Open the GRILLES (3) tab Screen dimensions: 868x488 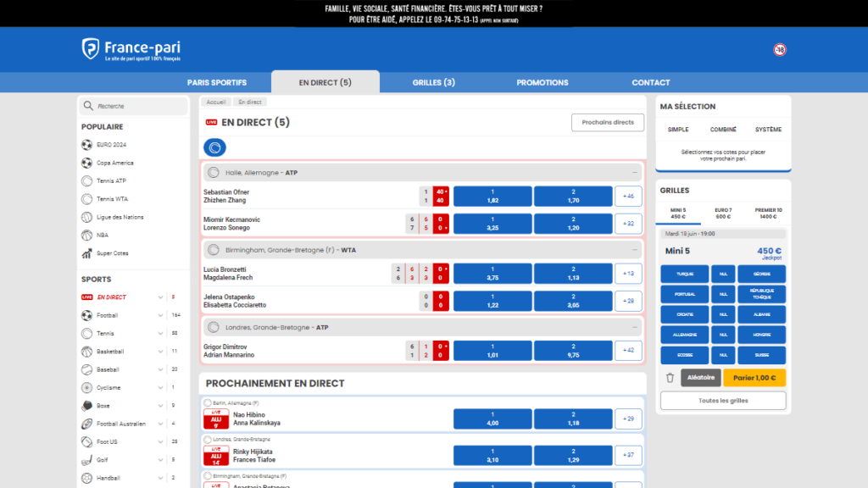click(434, 82)
